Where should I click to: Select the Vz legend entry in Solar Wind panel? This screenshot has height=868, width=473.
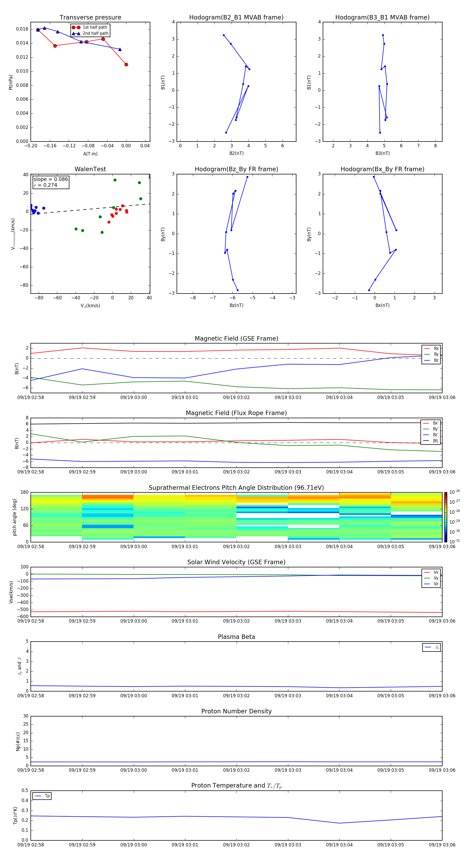click(431, 584)
